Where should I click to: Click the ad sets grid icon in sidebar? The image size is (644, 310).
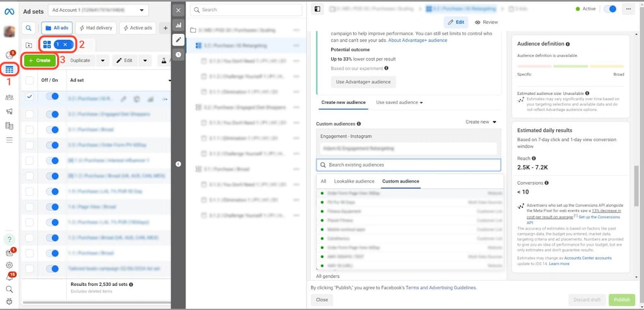(x=10, y=70)
